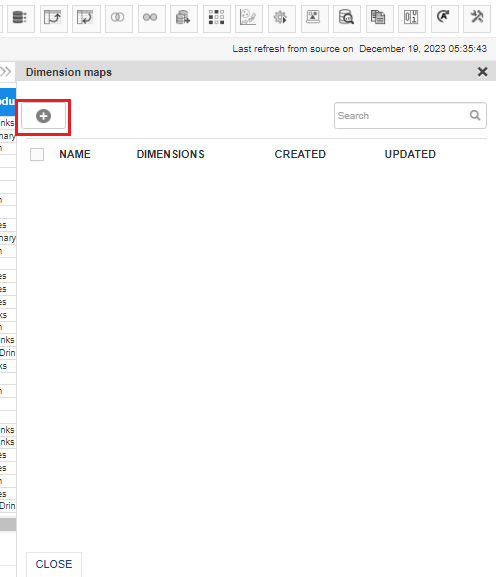Click the database add icon
The height and width of the screenshot is (577, 496).
[184, 18]
